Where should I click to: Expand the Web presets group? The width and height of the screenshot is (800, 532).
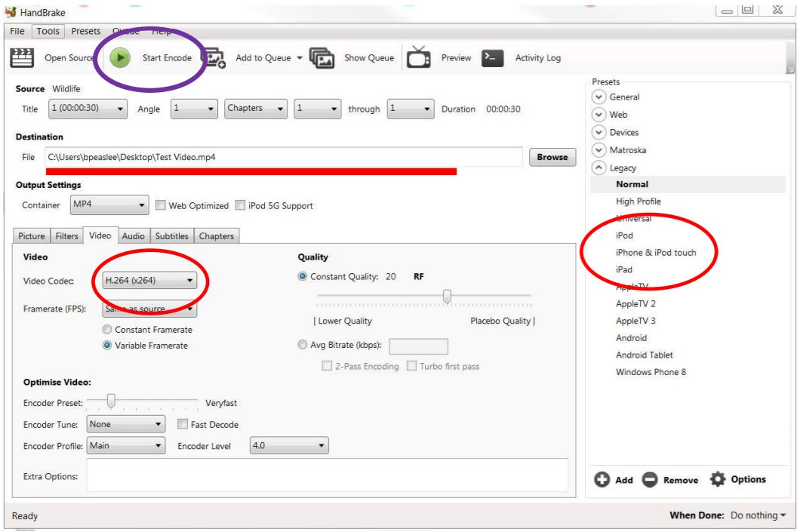coord(598,115)
